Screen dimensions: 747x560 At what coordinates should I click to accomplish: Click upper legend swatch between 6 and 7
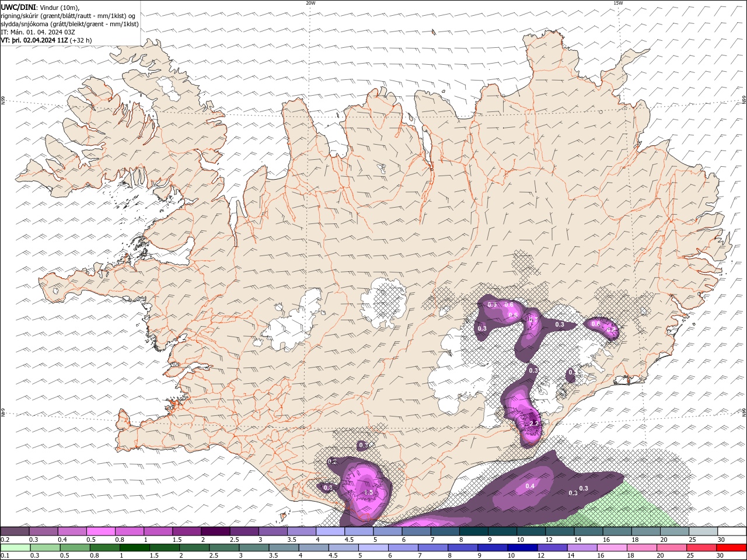coord(416,531)
